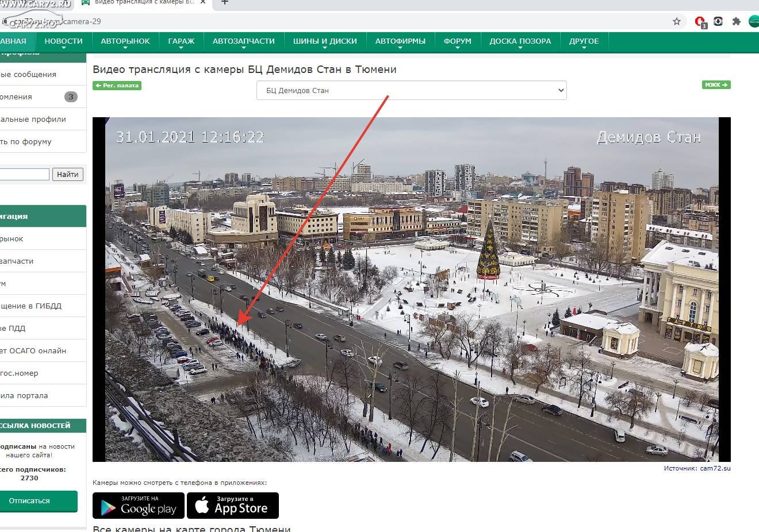Click the live camera video frame
This screenshot has width=759, height=532.
pyautogui.click(x=412, y=290)
